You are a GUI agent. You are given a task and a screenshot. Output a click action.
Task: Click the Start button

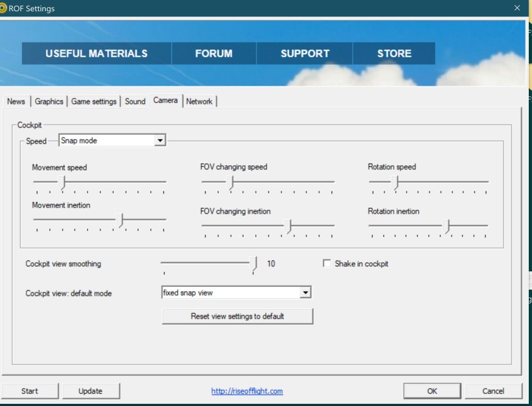pyautogui.click(x=30, y=391)
